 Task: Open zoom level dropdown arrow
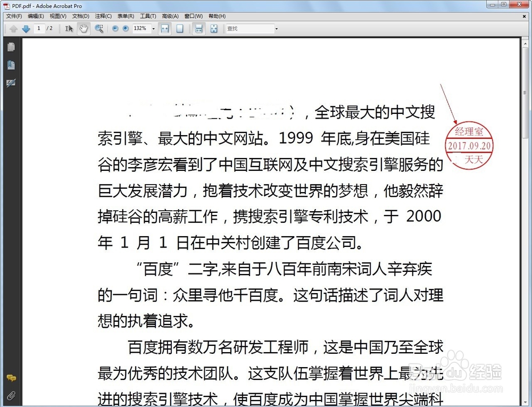pyautogui.click(x=153, y=29)
